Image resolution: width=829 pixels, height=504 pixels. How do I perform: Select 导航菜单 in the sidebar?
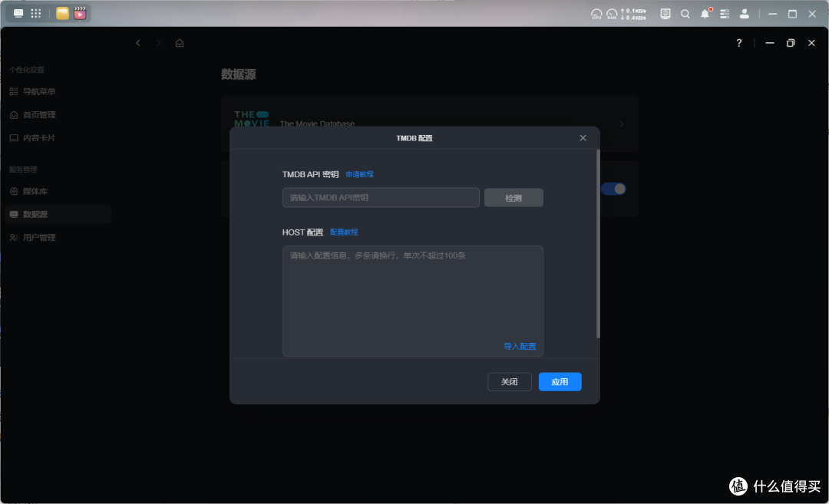(58, 91)
